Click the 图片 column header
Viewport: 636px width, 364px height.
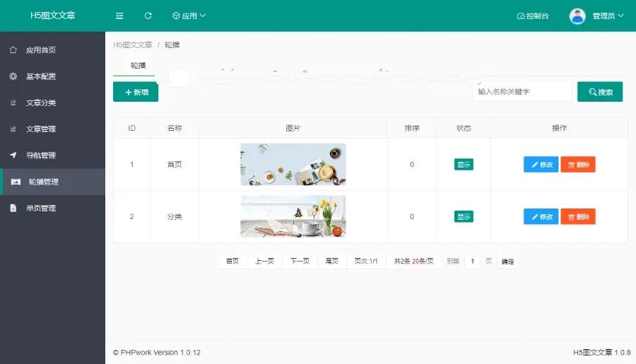pyautogui.click(x=293, y=128)
